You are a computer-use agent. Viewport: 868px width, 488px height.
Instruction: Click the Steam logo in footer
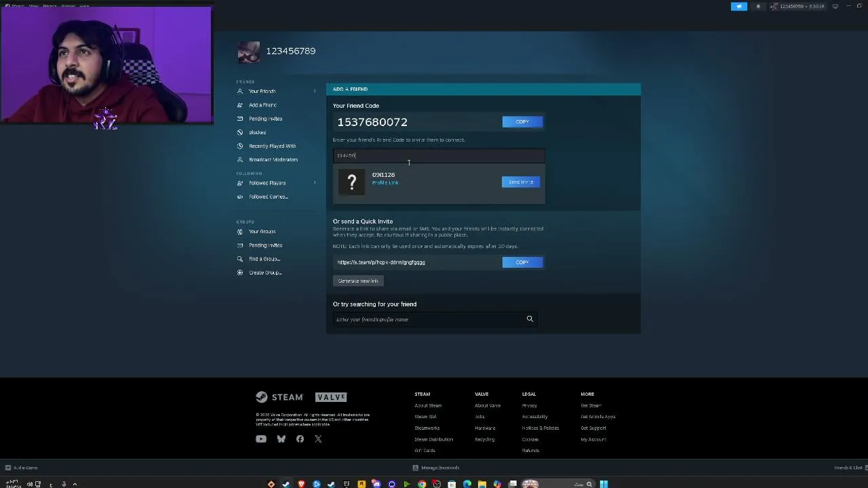pos(279,397)
